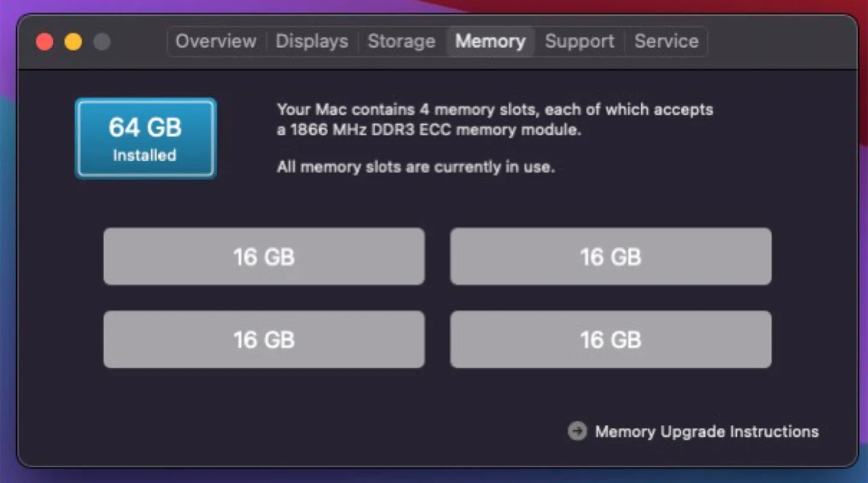Viewport: 868px width, 483px height.
Task: Switch to the Service tab
Action: (x=666, y=41)
